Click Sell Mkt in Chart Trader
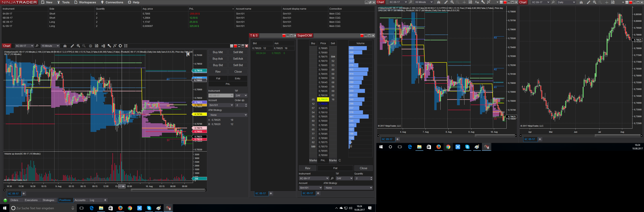The image size is (644, 212). coord(238,52)
